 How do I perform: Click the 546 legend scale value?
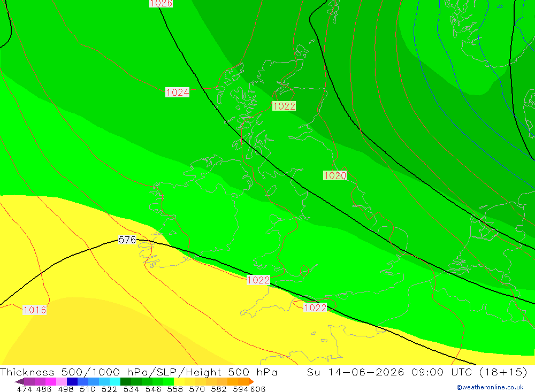pyautogui.click(x=153, y=389)
